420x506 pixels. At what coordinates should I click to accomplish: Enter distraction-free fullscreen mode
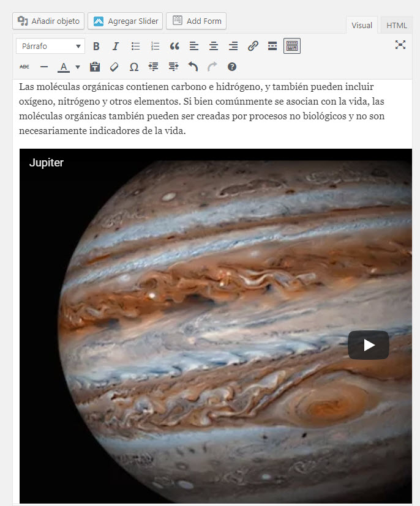click(400, 45)
